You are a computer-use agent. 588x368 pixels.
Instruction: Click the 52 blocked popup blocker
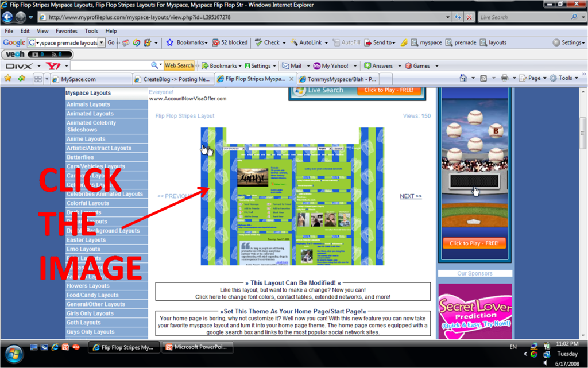tap(230, 42)
